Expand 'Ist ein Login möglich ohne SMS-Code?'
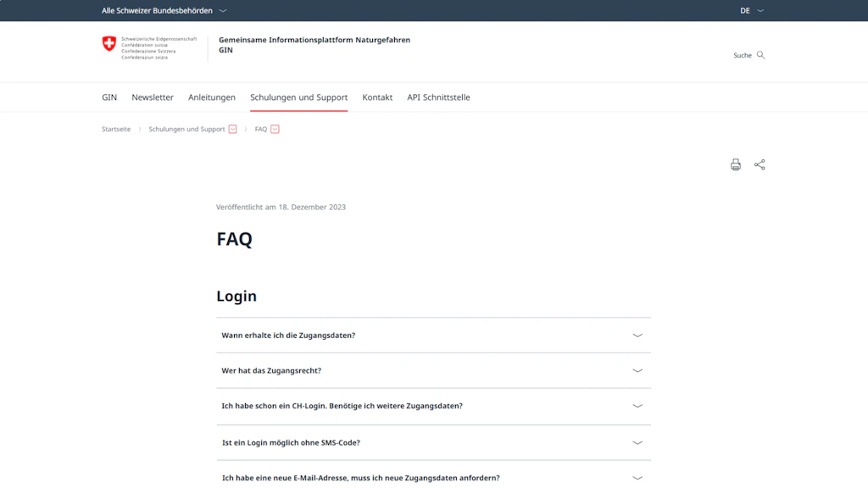 point(433,442)
